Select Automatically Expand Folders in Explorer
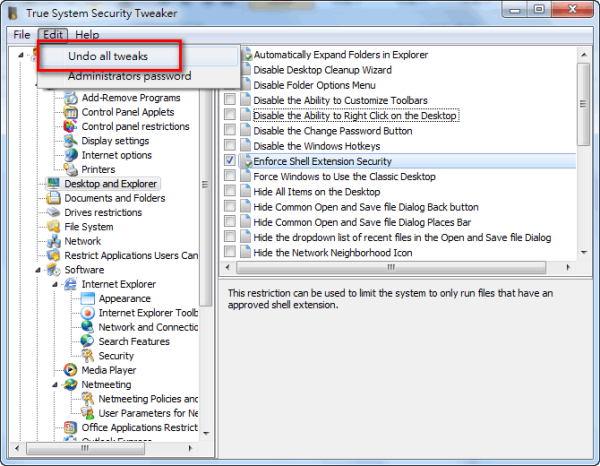The image size is (600, 466). pos(341,55)
